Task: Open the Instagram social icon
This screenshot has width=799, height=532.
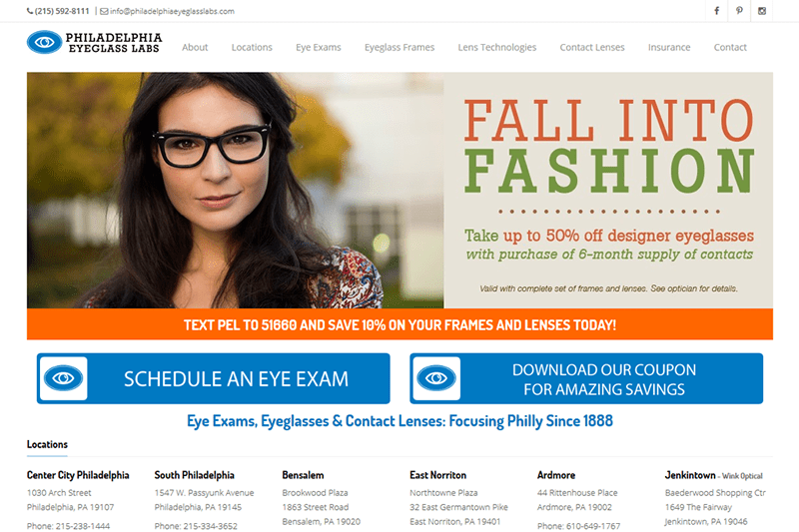Action: 762,11
